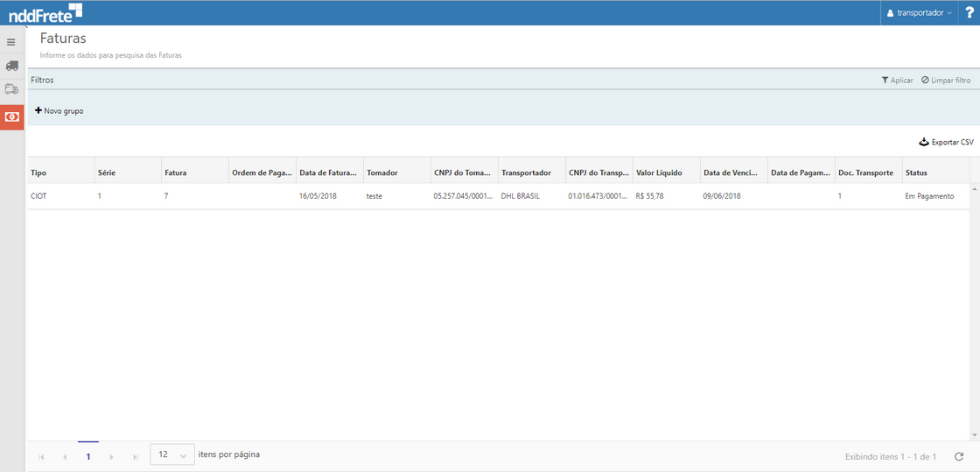This screenshot has width=980, height=472.
Task: Jump to the last page arrow
Action: (135, 456)
